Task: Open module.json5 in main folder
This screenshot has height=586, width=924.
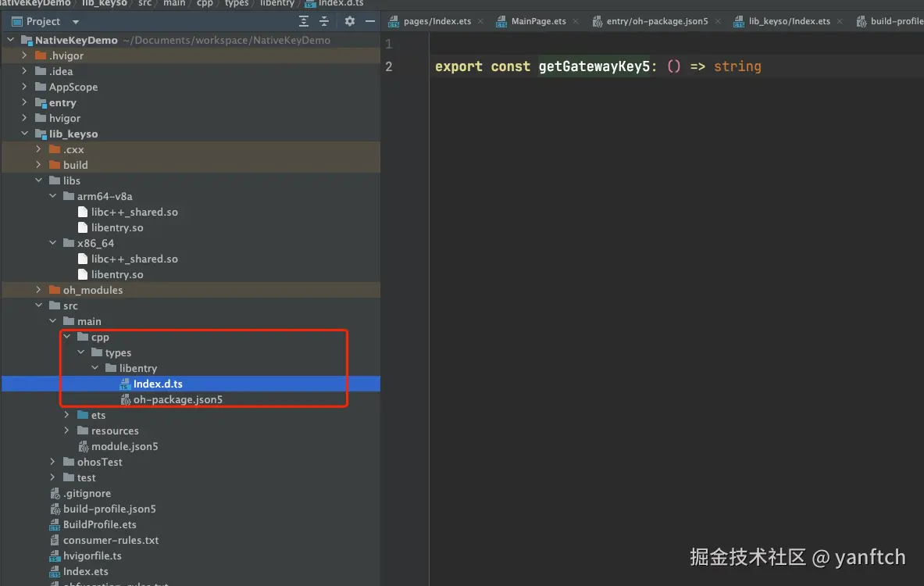Action: pyautogui.click(x=124, y=446)
